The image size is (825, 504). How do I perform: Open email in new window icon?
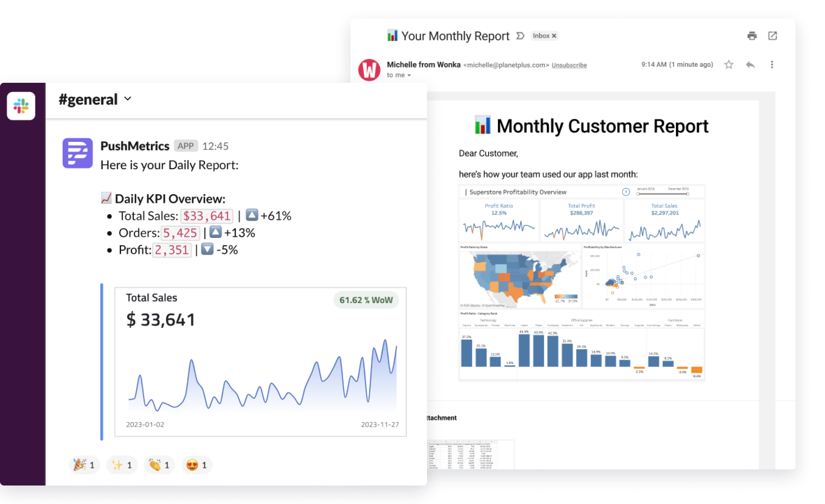click(x=772, y=36)
